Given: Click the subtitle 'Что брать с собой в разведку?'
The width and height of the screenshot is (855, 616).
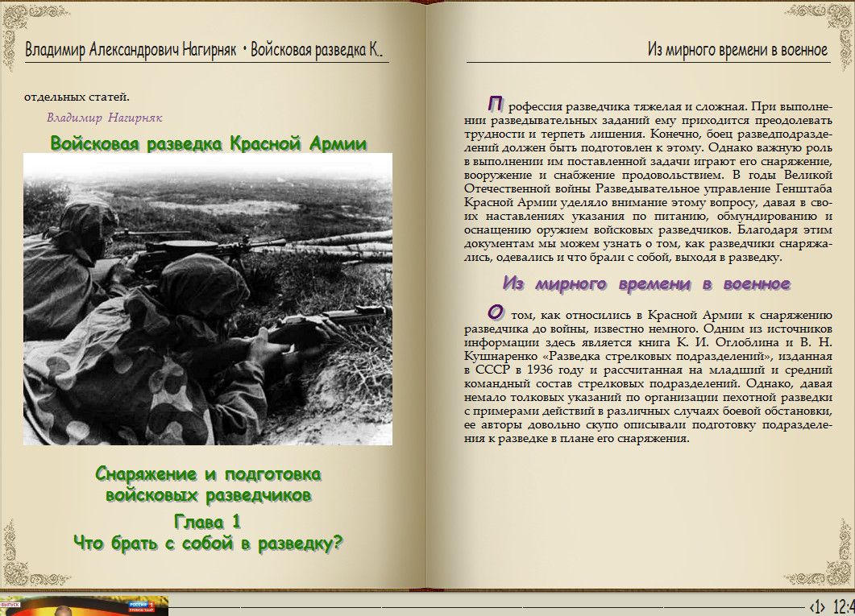Looking at the screenshot, I should [208, 544].
